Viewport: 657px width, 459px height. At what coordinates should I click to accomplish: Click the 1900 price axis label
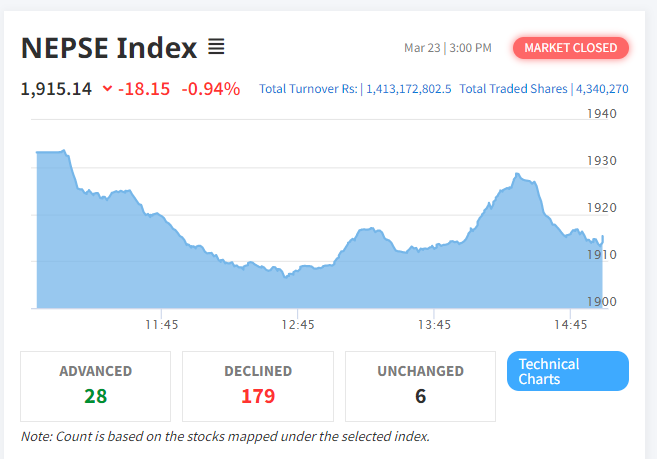click(x=602, y=301)
